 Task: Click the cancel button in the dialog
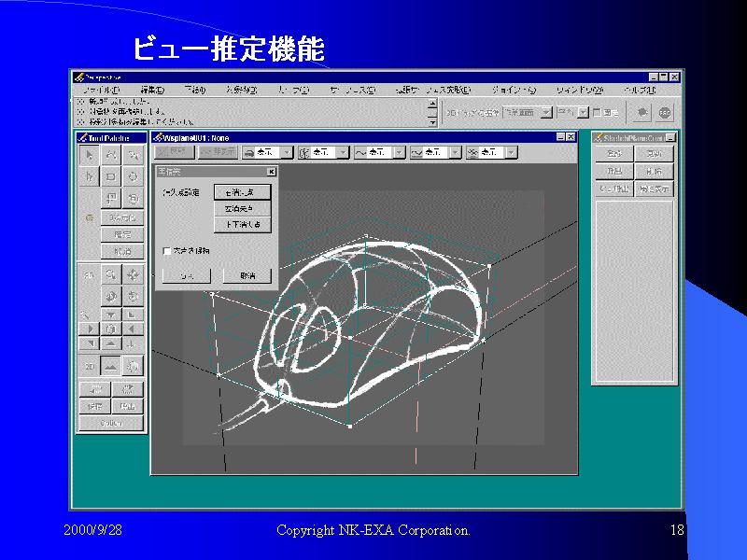(247, 276)
